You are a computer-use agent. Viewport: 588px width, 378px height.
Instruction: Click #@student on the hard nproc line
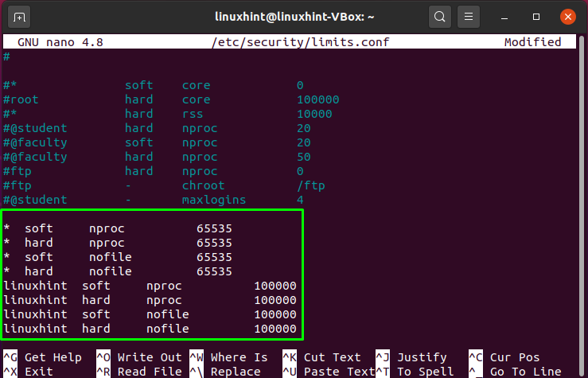[35, 128]
